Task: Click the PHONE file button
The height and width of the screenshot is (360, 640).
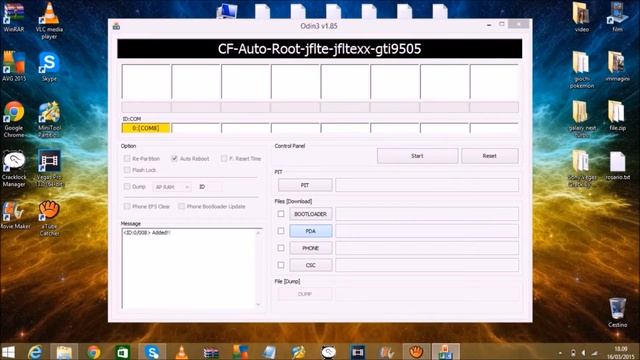Action: click(311, 248)
